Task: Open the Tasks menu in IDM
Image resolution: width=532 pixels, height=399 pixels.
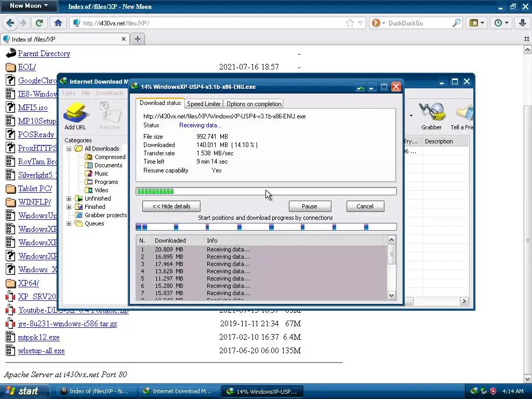Action: tap(69, 93)
